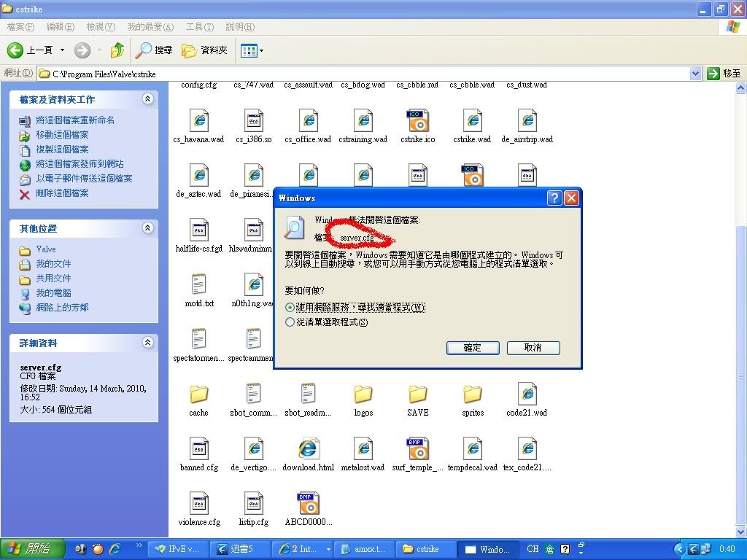
Task: Select the violence.cfg file icon
Action: (x=198, y=503)
